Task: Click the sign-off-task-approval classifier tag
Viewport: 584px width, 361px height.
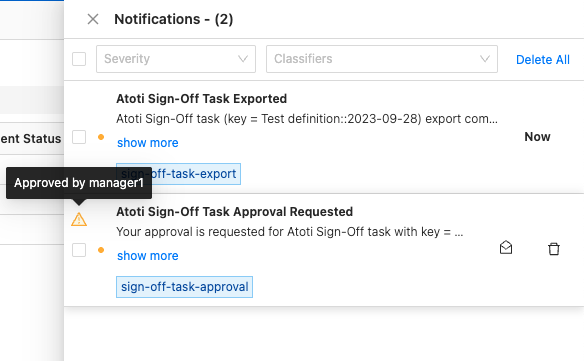Action: 184,287
